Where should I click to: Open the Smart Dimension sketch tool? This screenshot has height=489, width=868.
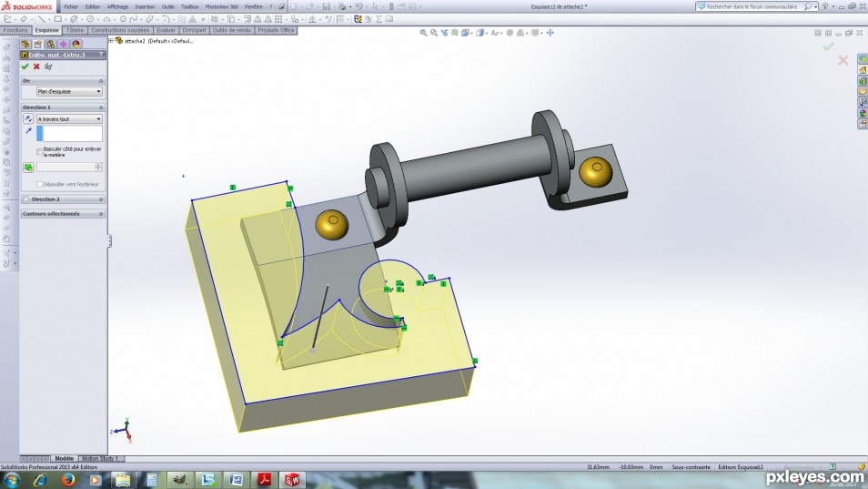pyautogui.click(x=24, y=19)
